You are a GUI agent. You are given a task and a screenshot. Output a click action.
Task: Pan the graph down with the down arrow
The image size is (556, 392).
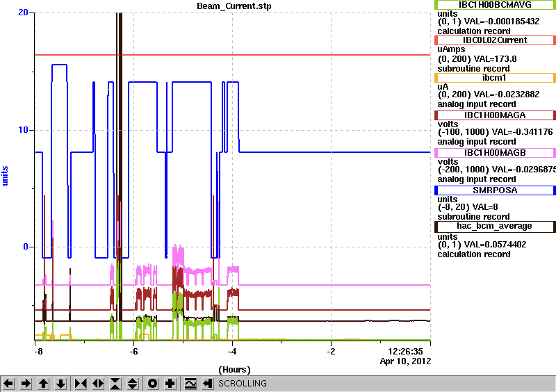tap(60, 384)
